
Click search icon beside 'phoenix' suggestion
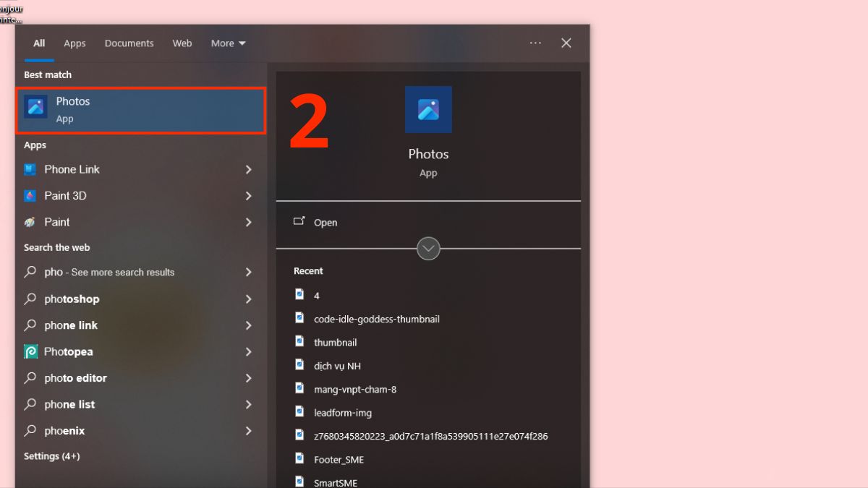pos(30,431)
